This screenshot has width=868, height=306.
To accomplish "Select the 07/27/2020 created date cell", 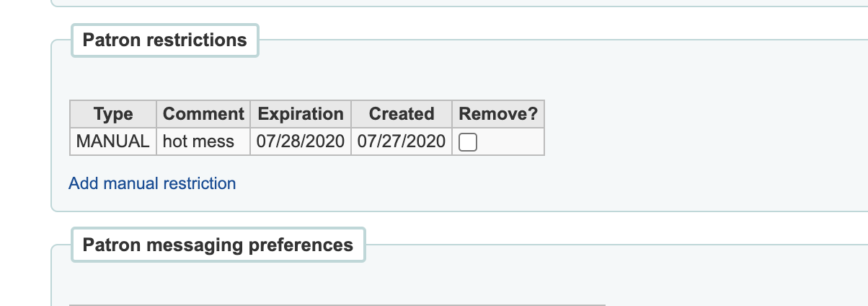I will (x=401, y=141).
